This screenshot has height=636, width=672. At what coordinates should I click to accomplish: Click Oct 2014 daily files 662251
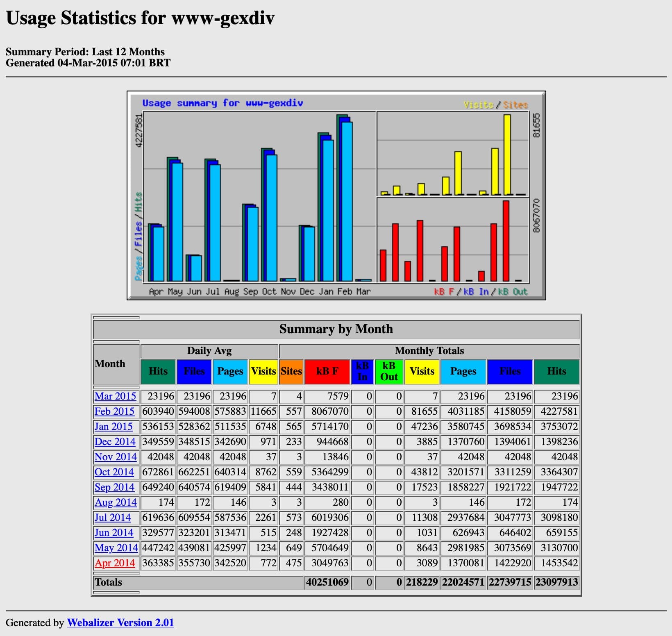pyautogui.click(x=194, y=472)
